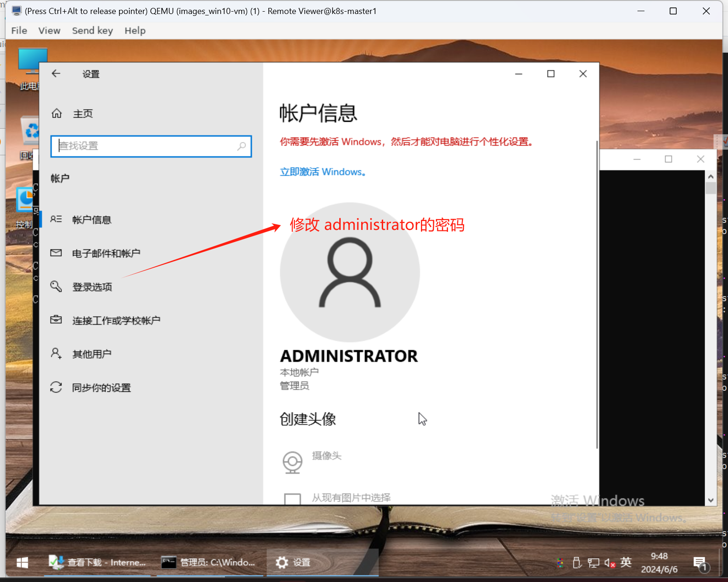This screenshot has width=728, height=582.
Task: Open the File menu in Remote Viewer
Action: click(19, 31)
